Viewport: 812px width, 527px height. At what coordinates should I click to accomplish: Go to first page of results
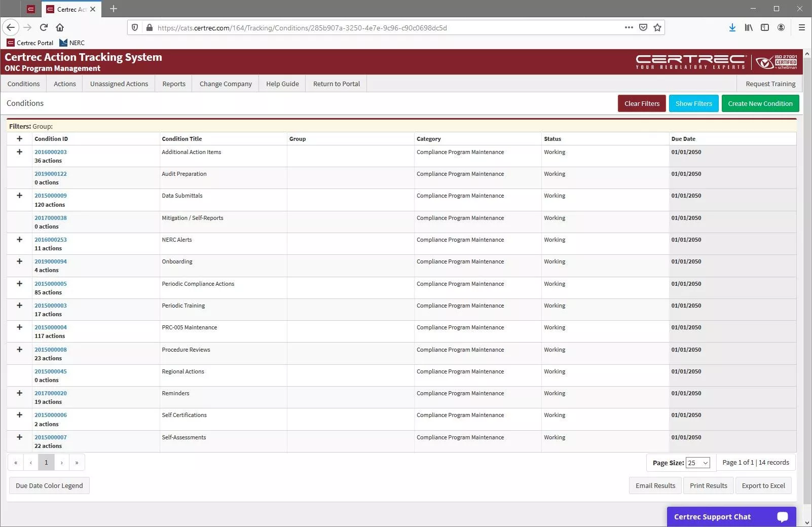tap(16, 462)
